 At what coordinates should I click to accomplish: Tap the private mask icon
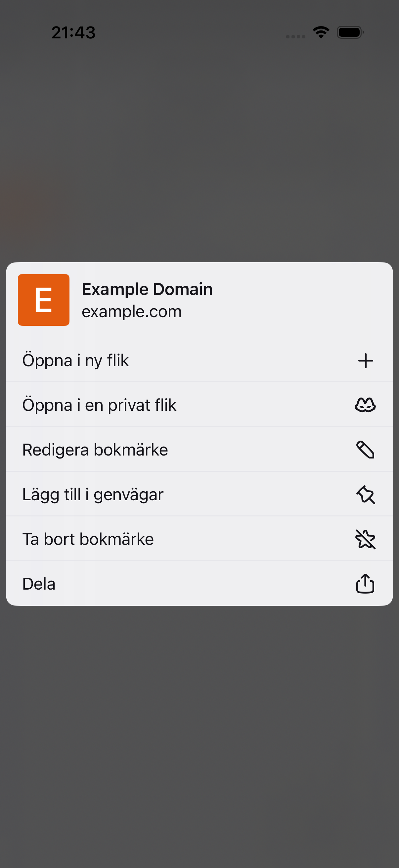coord(365,405)
